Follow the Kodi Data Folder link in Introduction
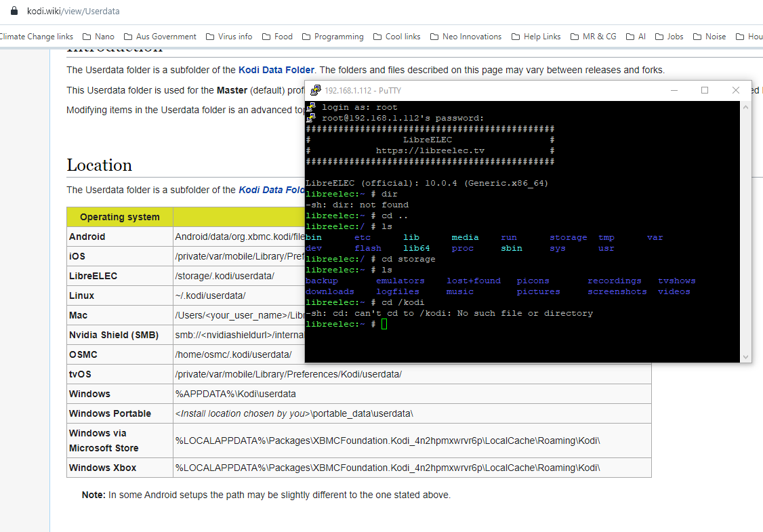 (x=276, y=70)
